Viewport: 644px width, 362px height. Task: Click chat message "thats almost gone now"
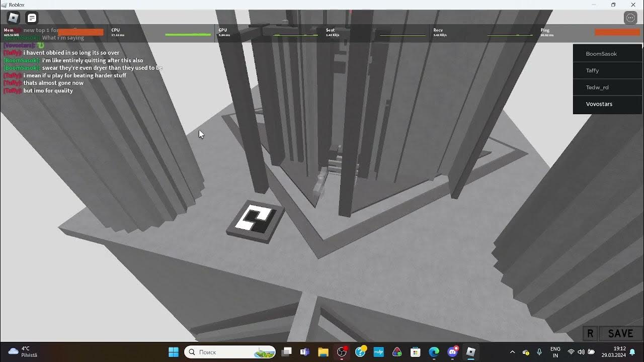pyautogui.click(x=53, y=83)
